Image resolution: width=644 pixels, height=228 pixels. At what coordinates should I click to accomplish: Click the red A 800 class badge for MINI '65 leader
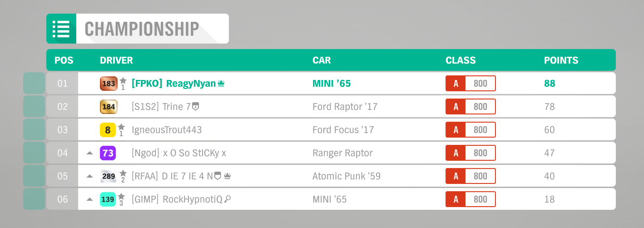click(x=471, y=84)
